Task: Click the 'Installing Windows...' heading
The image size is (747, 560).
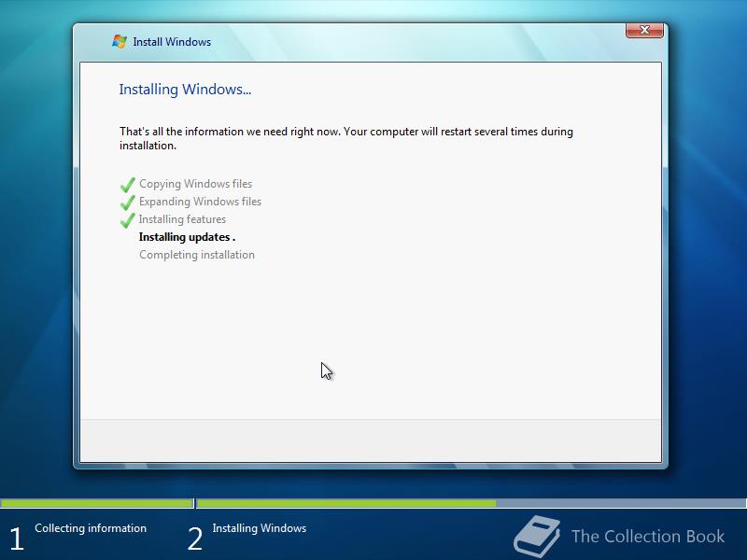Action: coord(185,90)
